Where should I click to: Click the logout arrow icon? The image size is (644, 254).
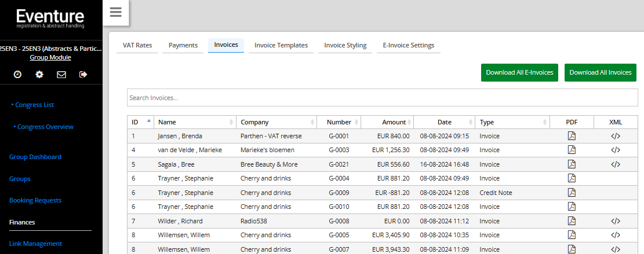pos(83,74)
